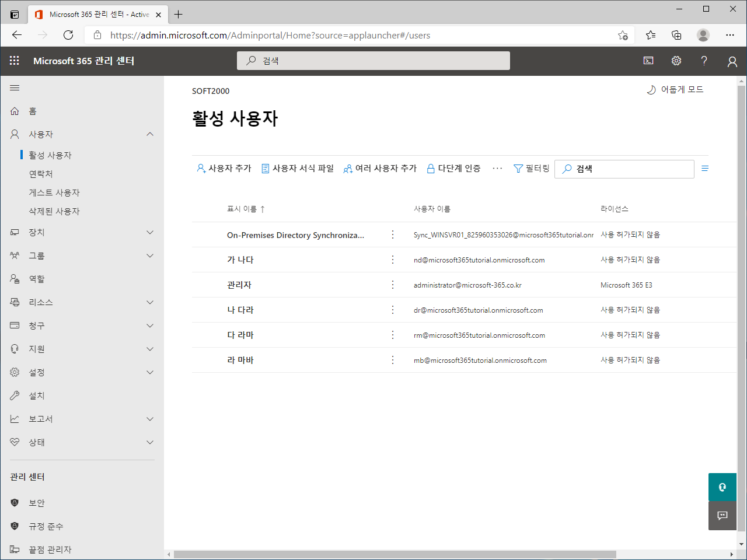747x560 pixels.
Task: Open more options for On-Premises Directory row
Action: click(393, 235)
